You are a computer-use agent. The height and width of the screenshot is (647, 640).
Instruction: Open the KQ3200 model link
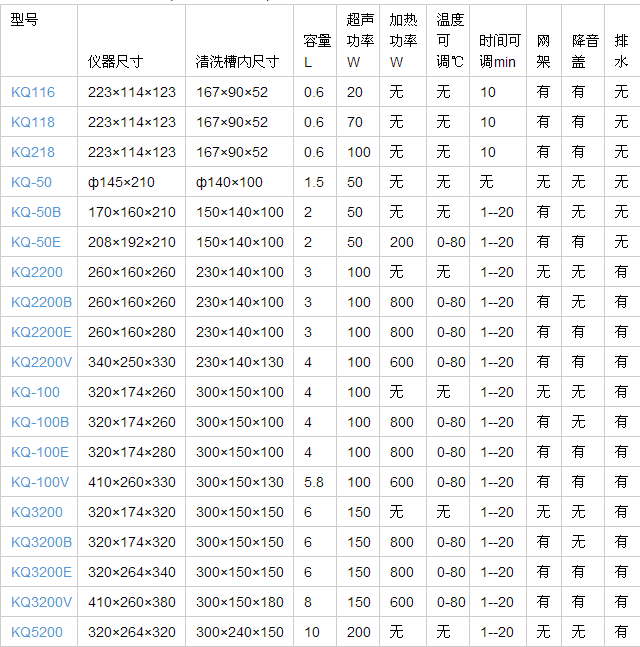point(37,512)
